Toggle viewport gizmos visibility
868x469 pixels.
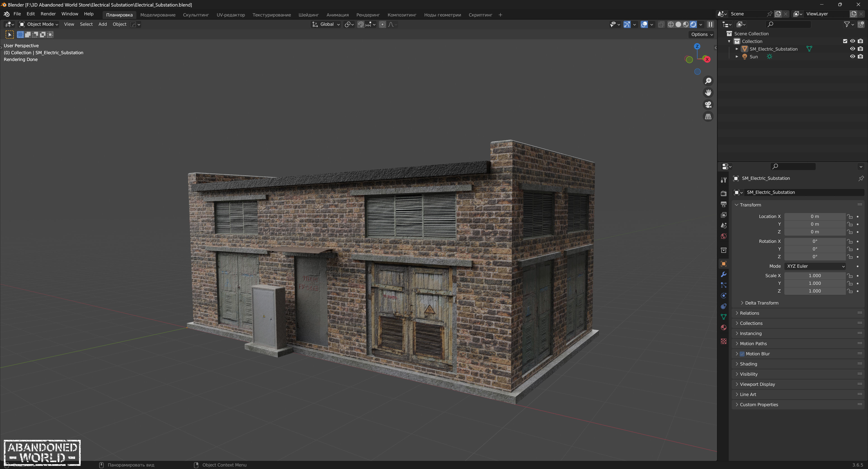point(627,24)
